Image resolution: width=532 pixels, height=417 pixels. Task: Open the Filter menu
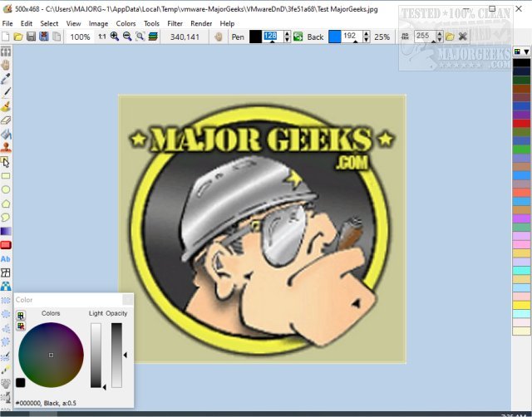click(x=175, y=23)
